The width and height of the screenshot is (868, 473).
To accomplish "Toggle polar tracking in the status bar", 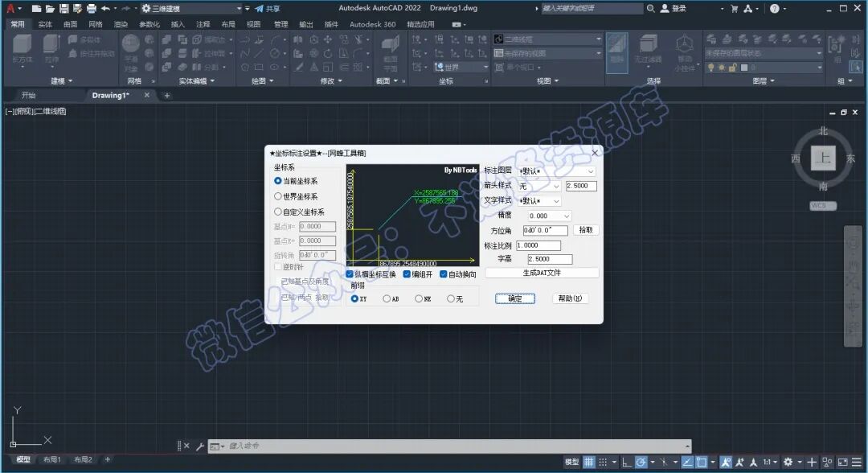I will click(641, 462).
